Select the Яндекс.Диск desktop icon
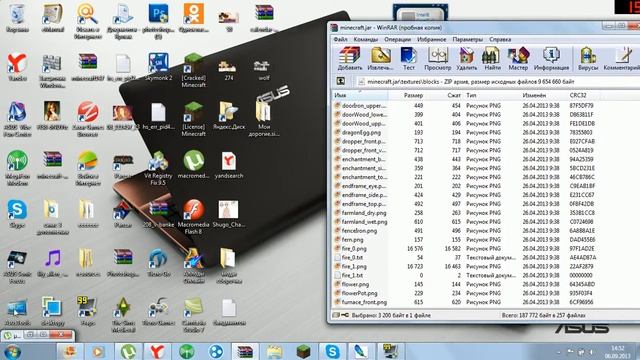 pos(229,116)
